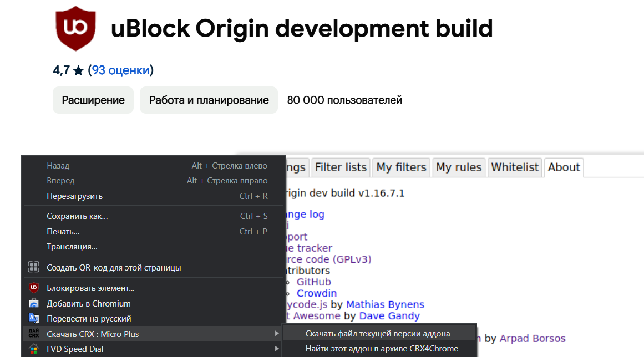The image size is (644, 357).
Task: Select Сохранить как... menu entry
Action: [154, 216]
